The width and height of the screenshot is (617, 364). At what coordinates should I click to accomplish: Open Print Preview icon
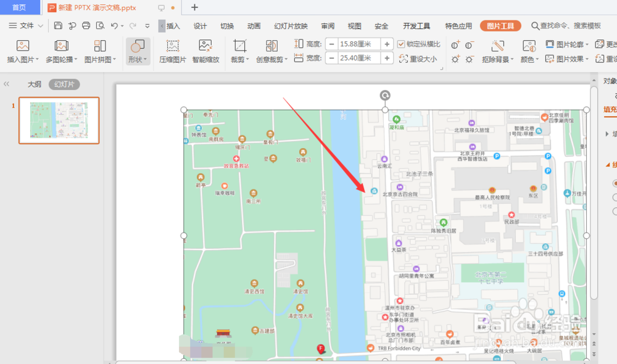pos(101,25)
